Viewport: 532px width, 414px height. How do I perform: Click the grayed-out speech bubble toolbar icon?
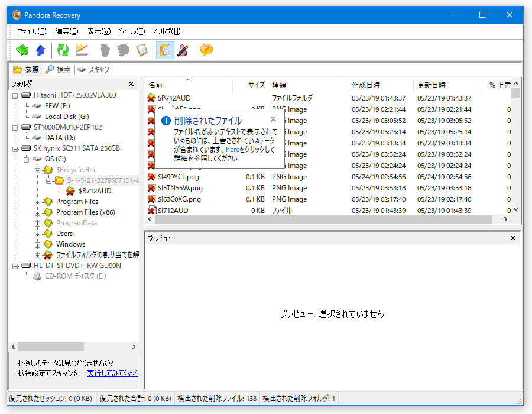point(123,50)
